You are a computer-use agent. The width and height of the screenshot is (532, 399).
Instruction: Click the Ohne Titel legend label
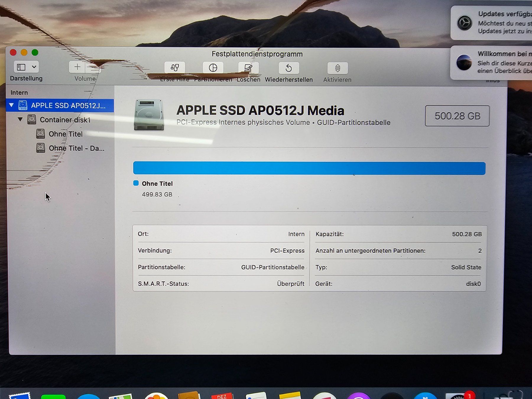pyautogui.click(x=157, y=184)
